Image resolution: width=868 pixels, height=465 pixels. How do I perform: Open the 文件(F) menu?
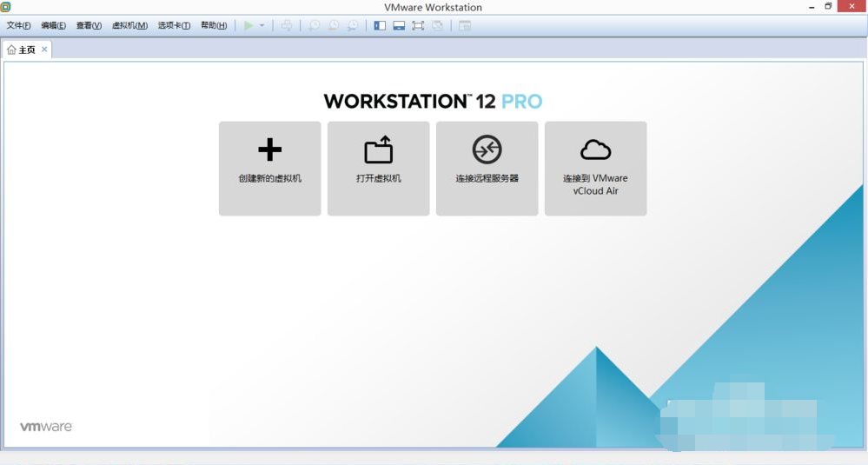(x=19, y=25)
